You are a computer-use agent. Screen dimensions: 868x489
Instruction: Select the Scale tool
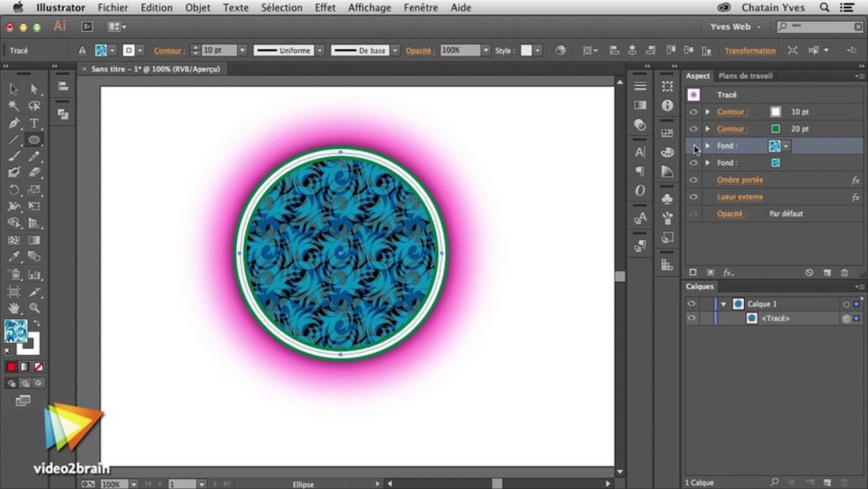[34, 190]
